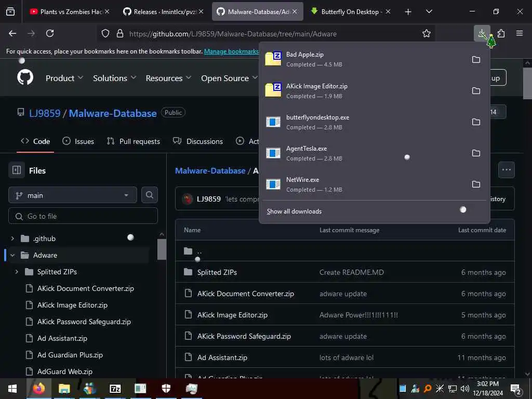Open containing folder for NetWire.exe
Screen dimensions: 532x399
pos(476,184)
